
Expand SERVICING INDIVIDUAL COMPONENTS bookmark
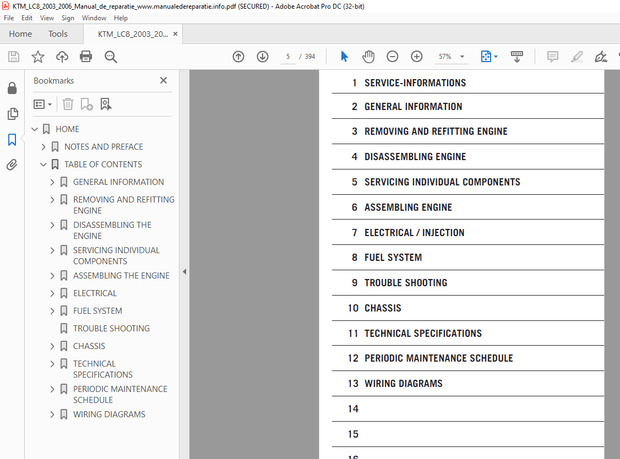pyautogui.click(x=52, y=250)
